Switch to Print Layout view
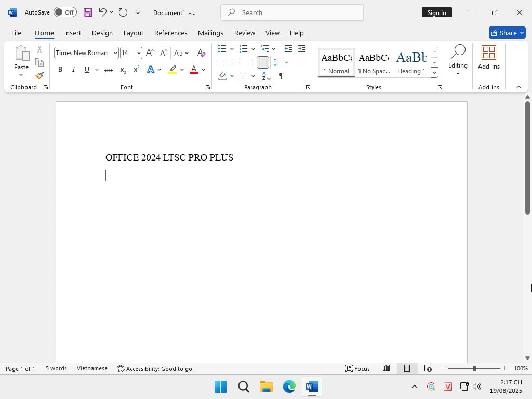532x399 pixels. pyautogui.click(x=407, y=368)
